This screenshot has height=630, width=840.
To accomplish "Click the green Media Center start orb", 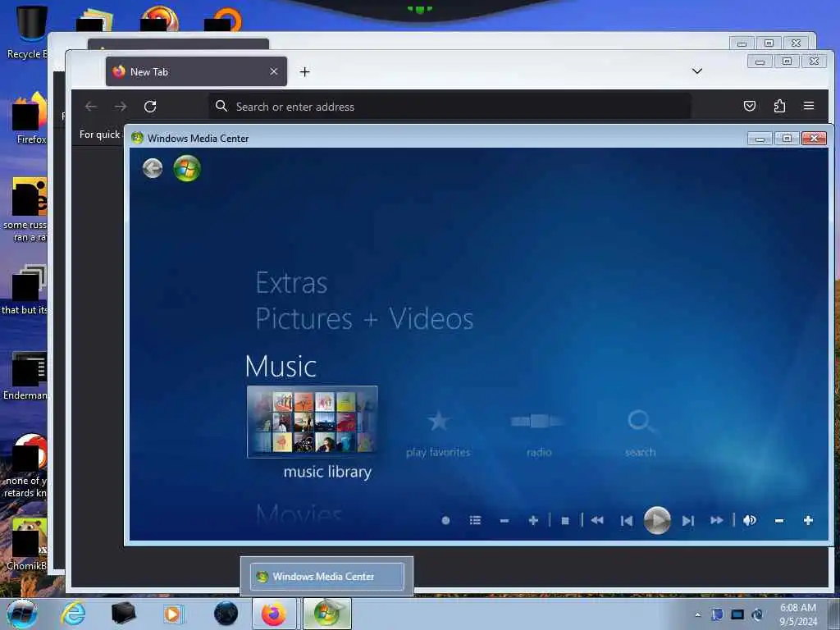I will point(187,168).
